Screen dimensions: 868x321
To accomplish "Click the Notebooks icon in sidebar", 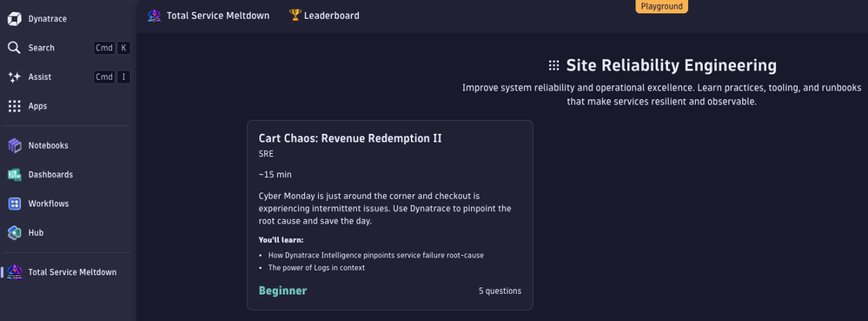I will click(15, 146).
